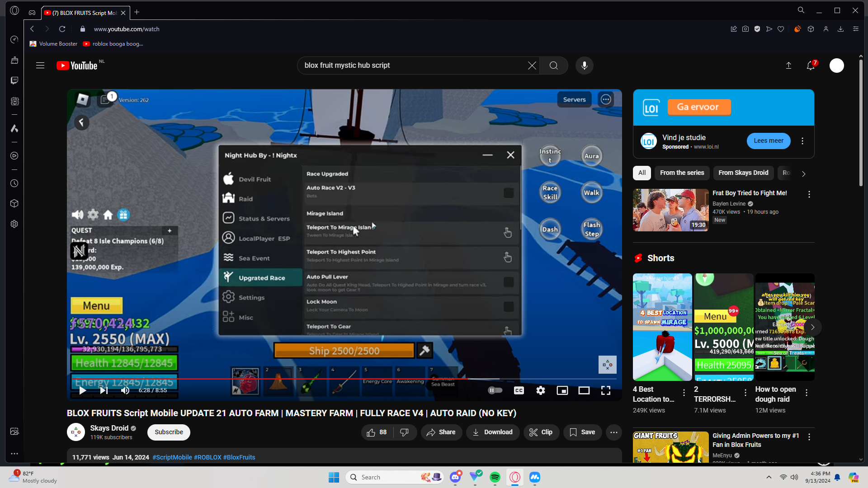The image size is (868, 488).
Task: Start voice search with the microphone
Action: point(585,66)
